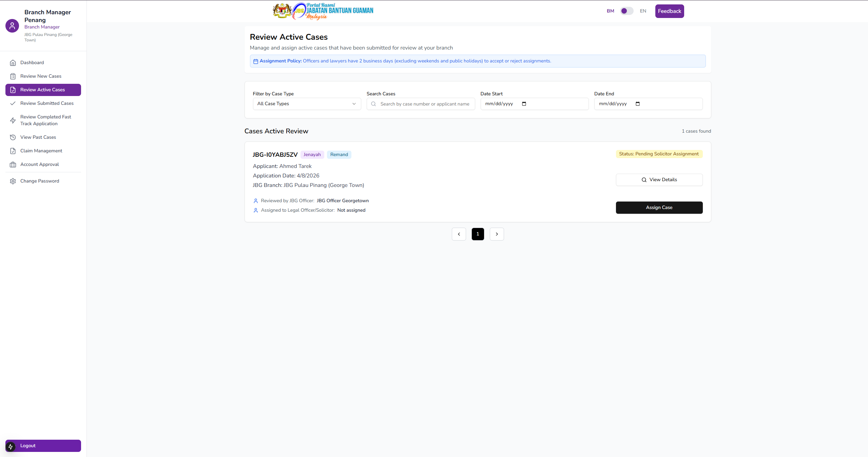Focus the Search Cases input field
Viewport: 868px width, 457px height.
coord(424,104)
